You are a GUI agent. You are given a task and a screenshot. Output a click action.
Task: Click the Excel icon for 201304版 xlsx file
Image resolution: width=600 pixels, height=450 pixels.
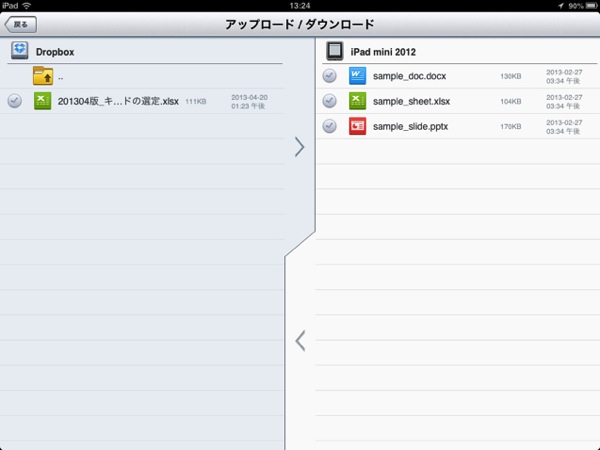42,101
